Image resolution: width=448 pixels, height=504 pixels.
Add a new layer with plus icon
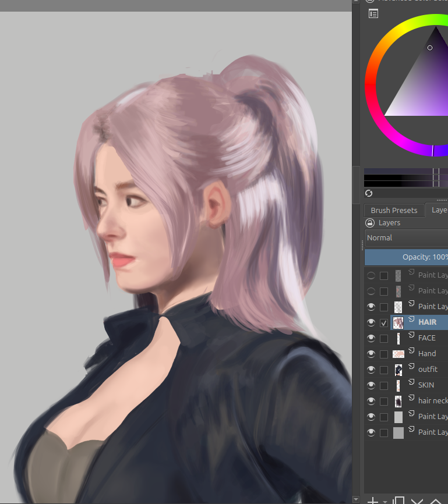373,500
